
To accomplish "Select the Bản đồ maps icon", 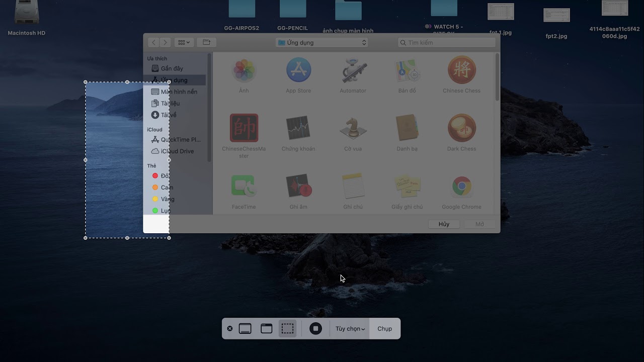I will tap(407, 70).
